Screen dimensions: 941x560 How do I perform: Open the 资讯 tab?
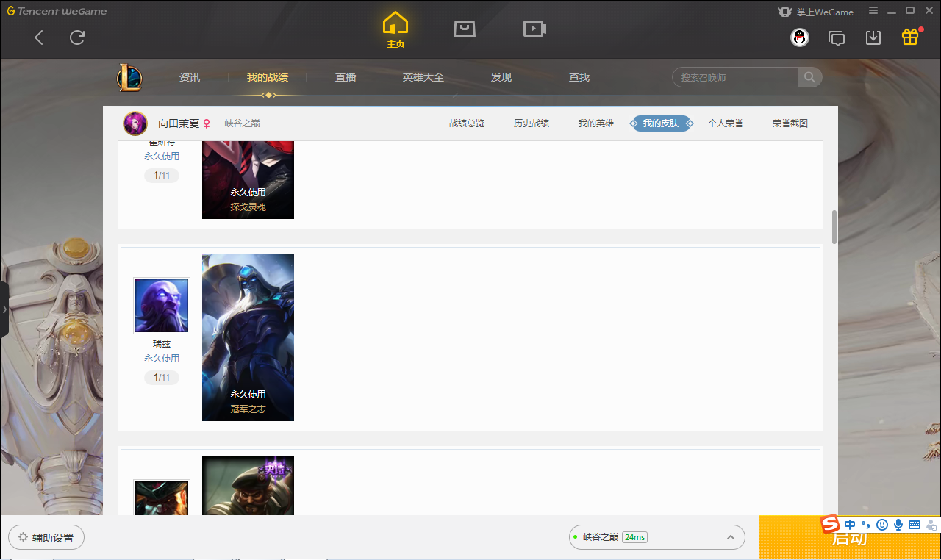point(190,77)
